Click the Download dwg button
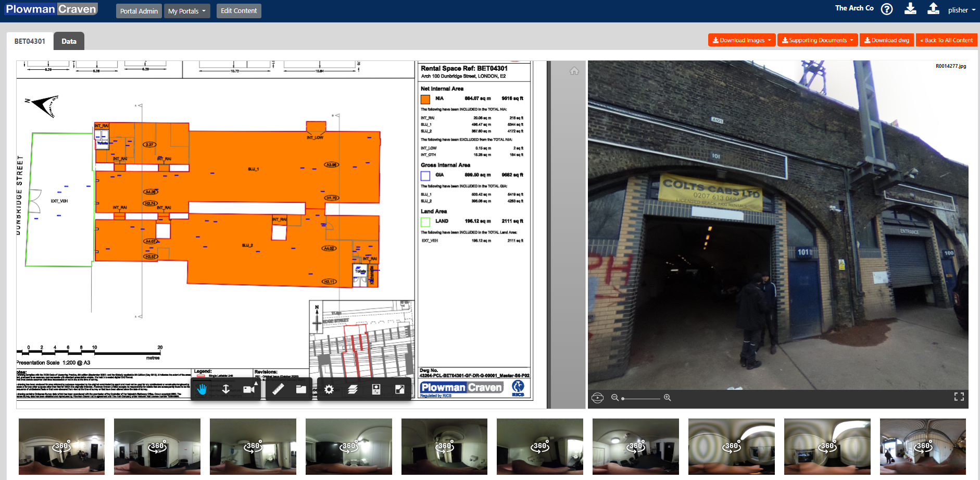 887,40
